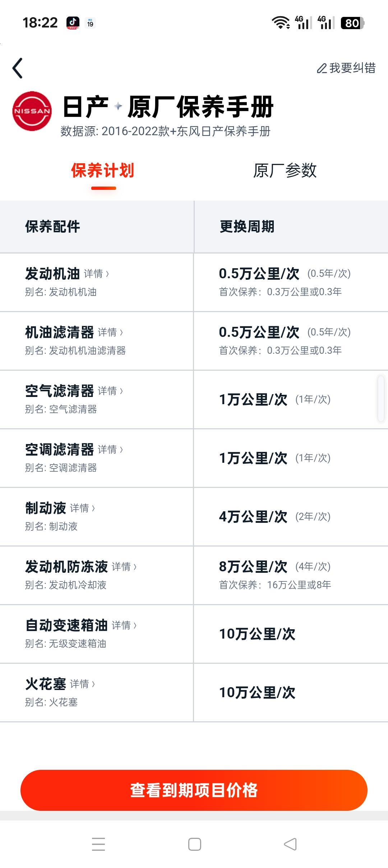
Task: Tap the pencil icon for error correction
Action: 322,68
